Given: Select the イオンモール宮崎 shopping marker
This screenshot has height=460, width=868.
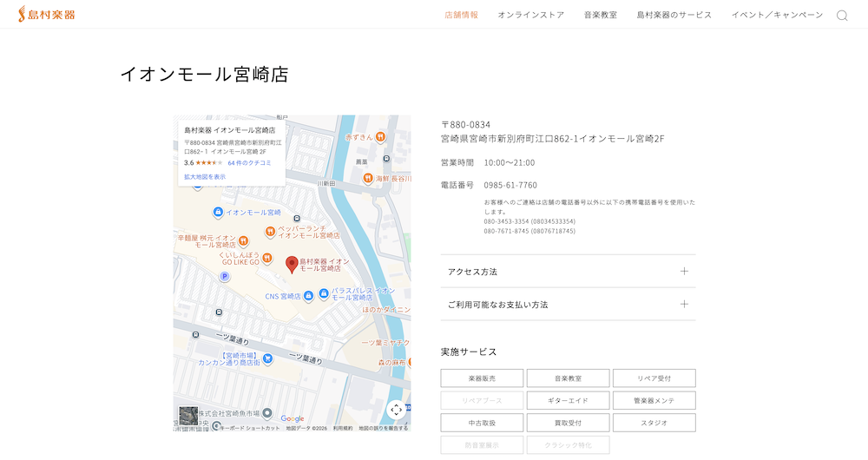Looking at the screenshot, I should pos(218,212).
